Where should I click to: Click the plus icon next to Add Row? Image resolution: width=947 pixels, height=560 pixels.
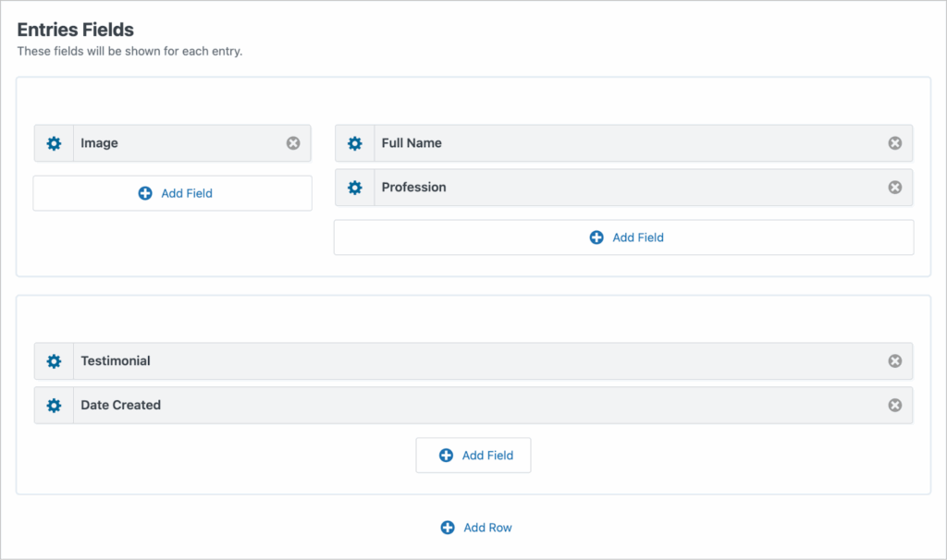[446, 528]
